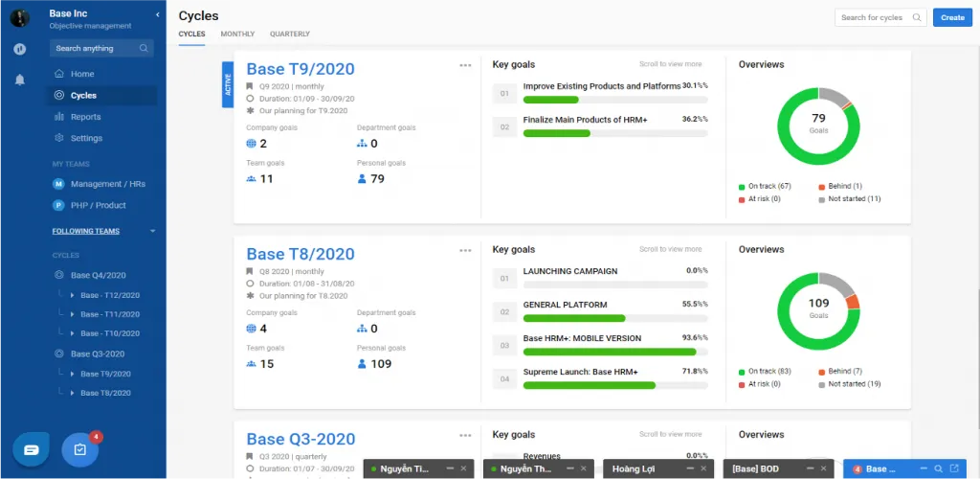Expand the Following Teams dropdown
980x479 pixels.
(x=152, y=231)
